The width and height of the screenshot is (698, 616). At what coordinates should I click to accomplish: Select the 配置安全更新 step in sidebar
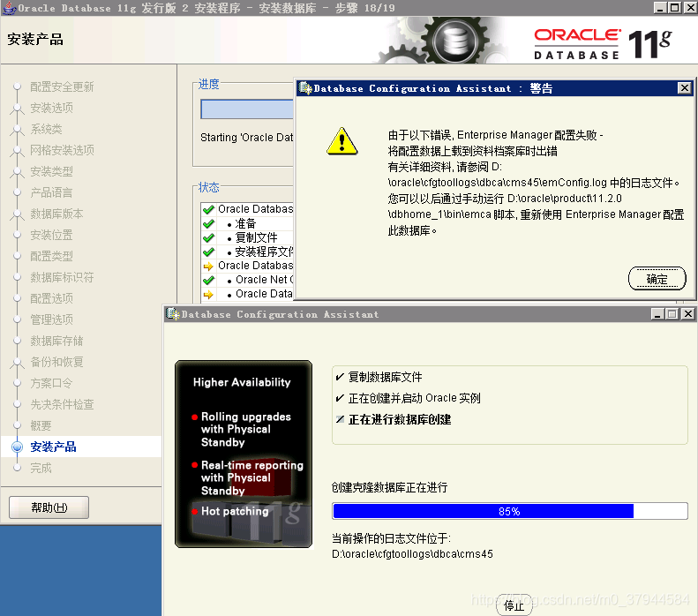(x=62, y=86)
